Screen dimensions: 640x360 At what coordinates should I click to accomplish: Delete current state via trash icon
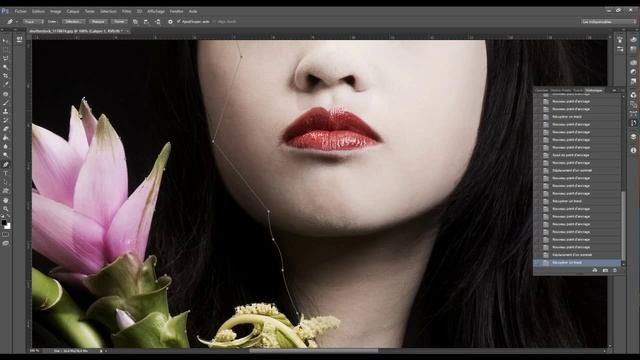(615, 270)
